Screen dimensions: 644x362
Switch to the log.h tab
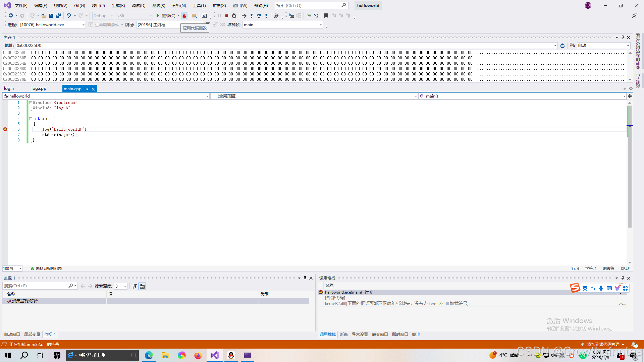(x=9, y=89)
